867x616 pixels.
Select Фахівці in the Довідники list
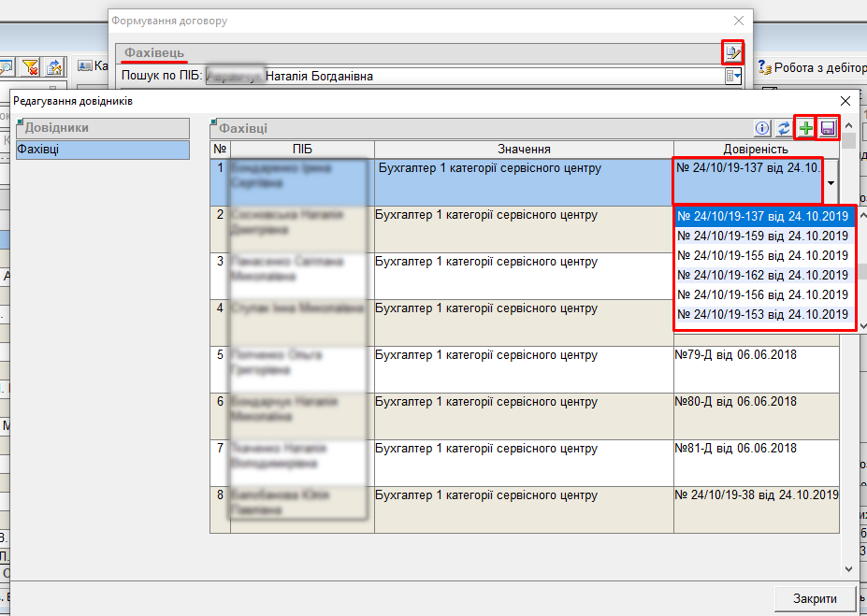103,150
